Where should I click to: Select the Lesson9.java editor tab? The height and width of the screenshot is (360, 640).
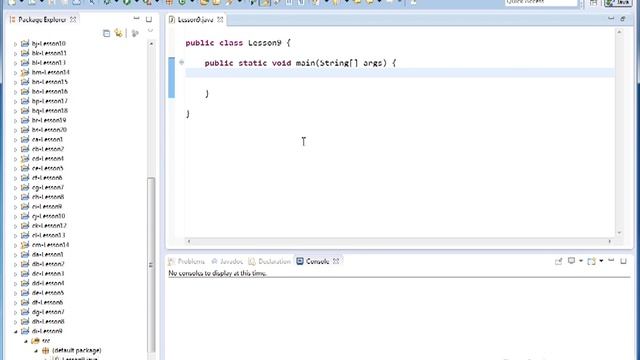tap(195, 19)
